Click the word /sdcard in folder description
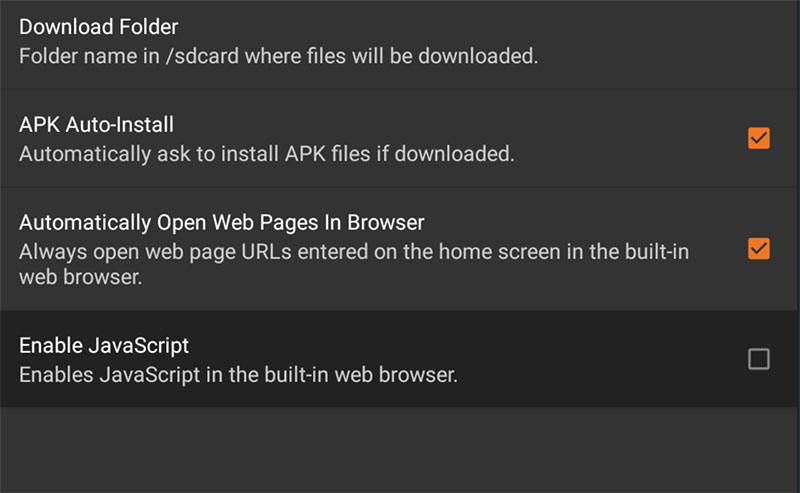 point(202,56)
